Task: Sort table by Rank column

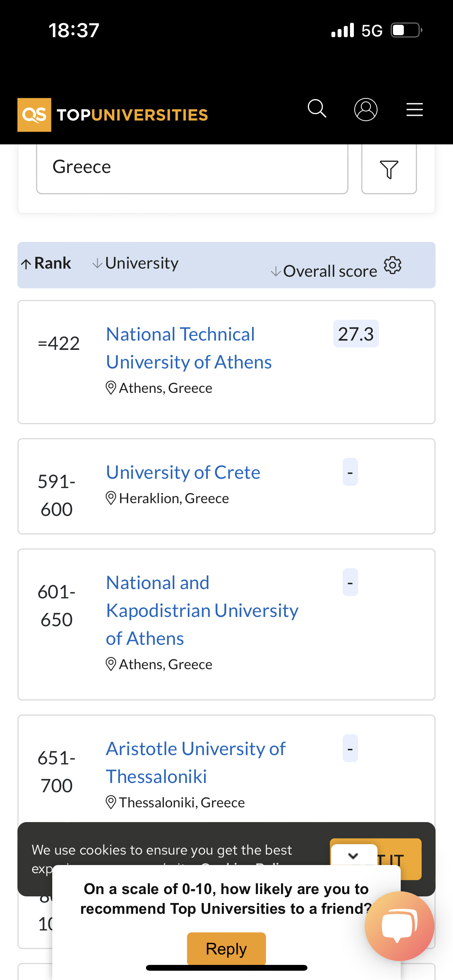Action: click(x=46, y=264)
